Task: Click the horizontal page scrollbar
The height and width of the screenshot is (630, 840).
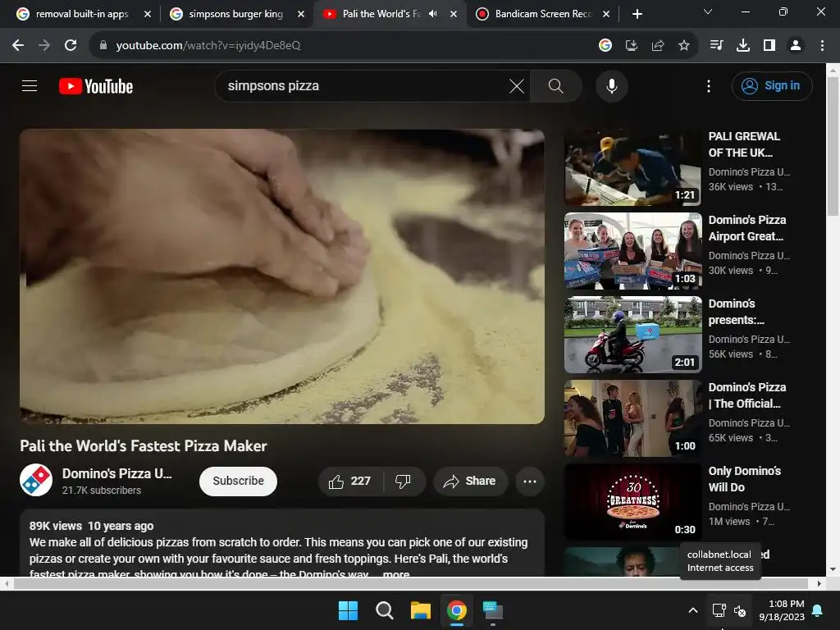Action: (410, 583)
